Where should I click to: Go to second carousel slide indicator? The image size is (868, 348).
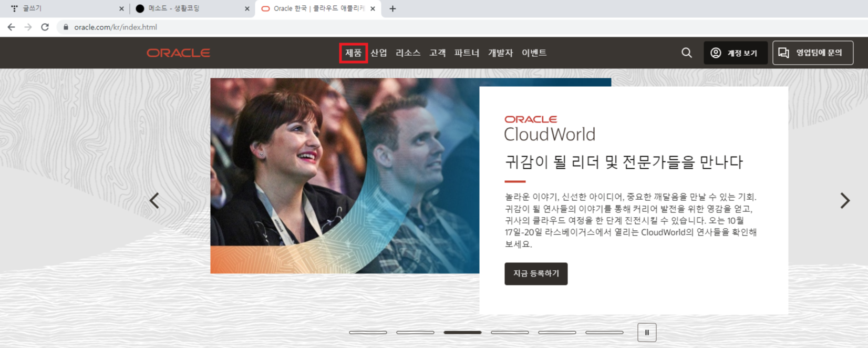[x=415, y=332]
